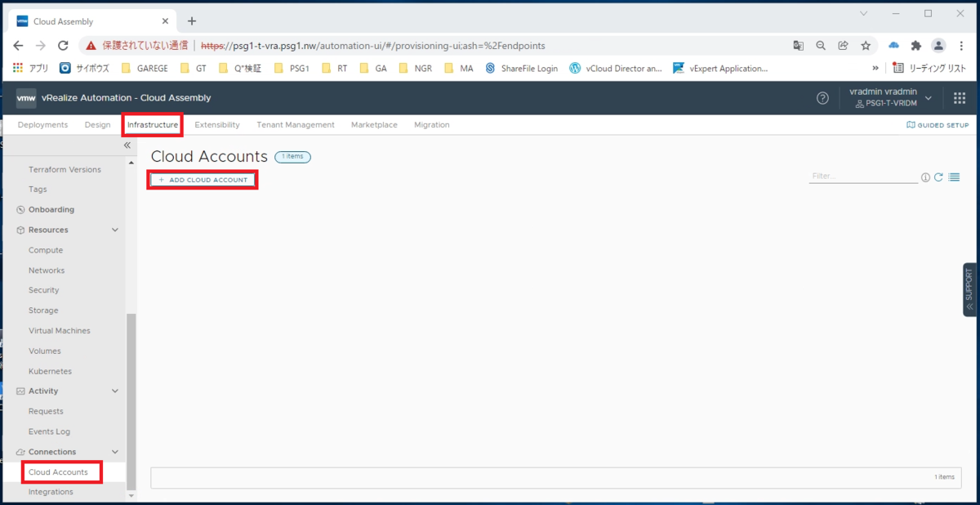Open Volumes in sidebar
This screenshot has height=505, width=980.
45,351
